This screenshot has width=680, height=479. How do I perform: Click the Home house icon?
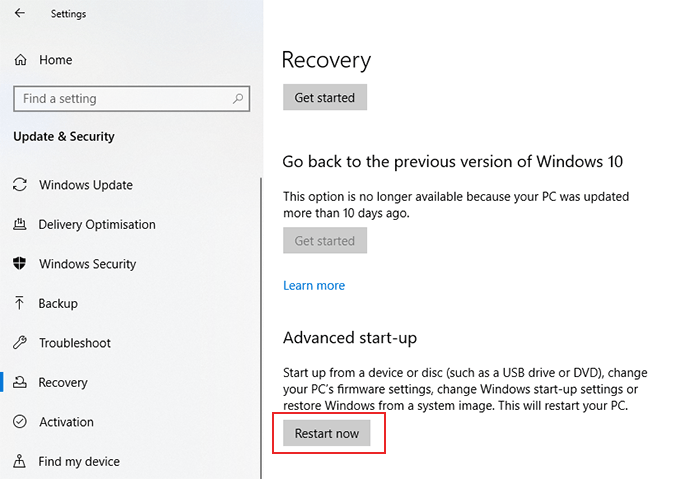pyautogui.click(x=21, y=60)
